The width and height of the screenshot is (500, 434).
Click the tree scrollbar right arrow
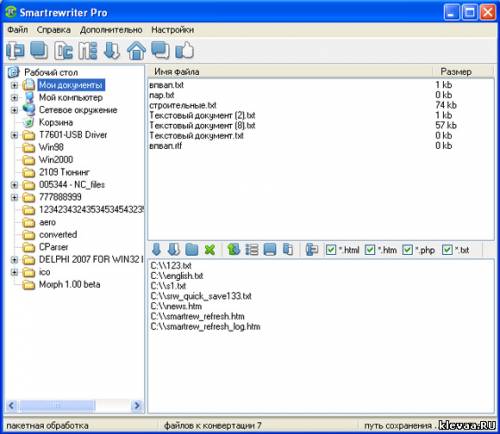pos(137,406)
